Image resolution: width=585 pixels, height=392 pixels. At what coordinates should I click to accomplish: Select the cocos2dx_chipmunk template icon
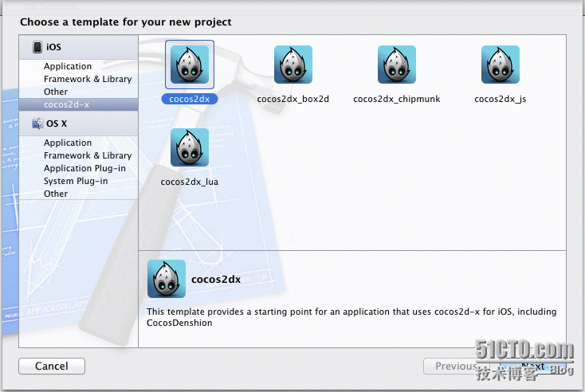pyautogui.click(x=397, y=65)
